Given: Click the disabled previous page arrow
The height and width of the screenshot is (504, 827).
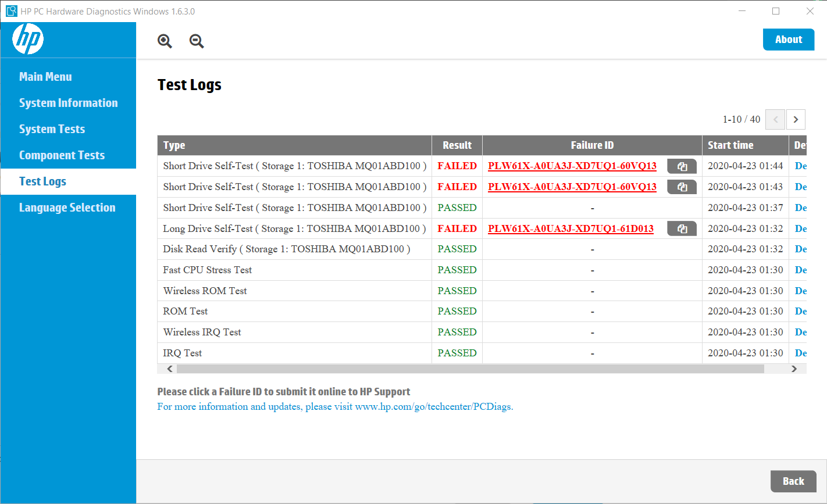Looking at the screenshot, I should 775,119.
